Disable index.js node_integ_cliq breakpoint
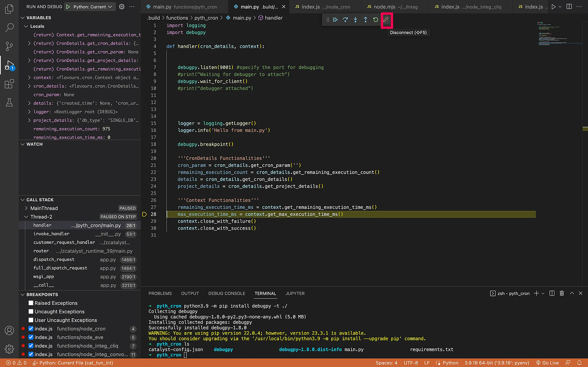 (31, 346)
